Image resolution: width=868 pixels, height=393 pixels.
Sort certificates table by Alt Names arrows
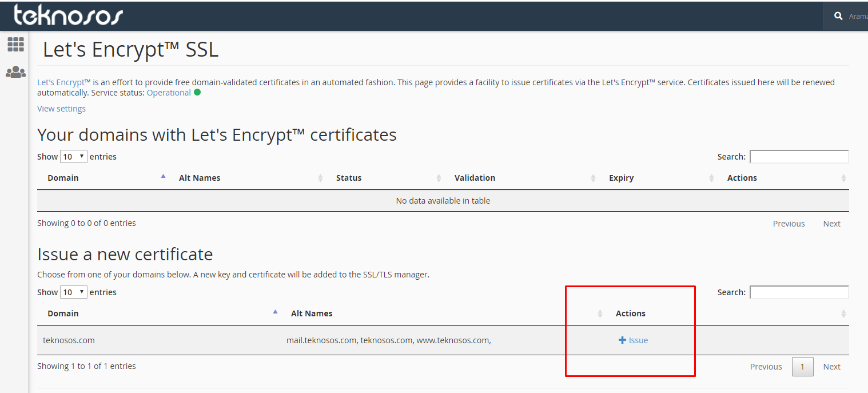(x=321, y=178)
